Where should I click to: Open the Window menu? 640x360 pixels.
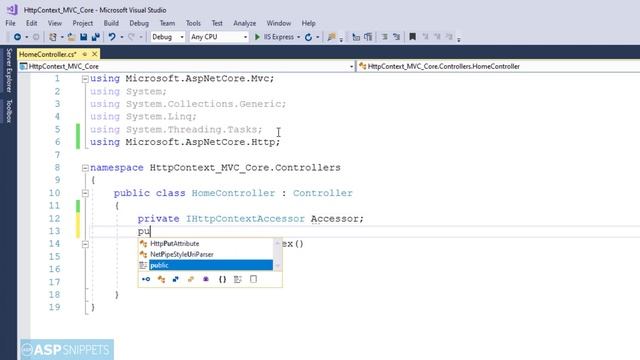point(279,23)
